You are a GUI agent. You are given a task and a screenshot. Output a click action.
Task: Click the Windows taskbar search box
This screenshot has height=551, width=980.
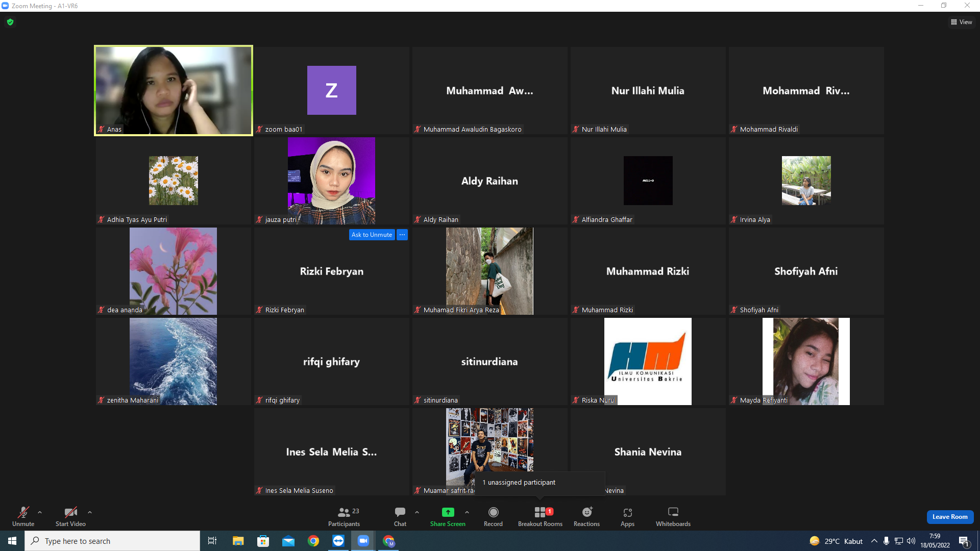coord(112,541)
